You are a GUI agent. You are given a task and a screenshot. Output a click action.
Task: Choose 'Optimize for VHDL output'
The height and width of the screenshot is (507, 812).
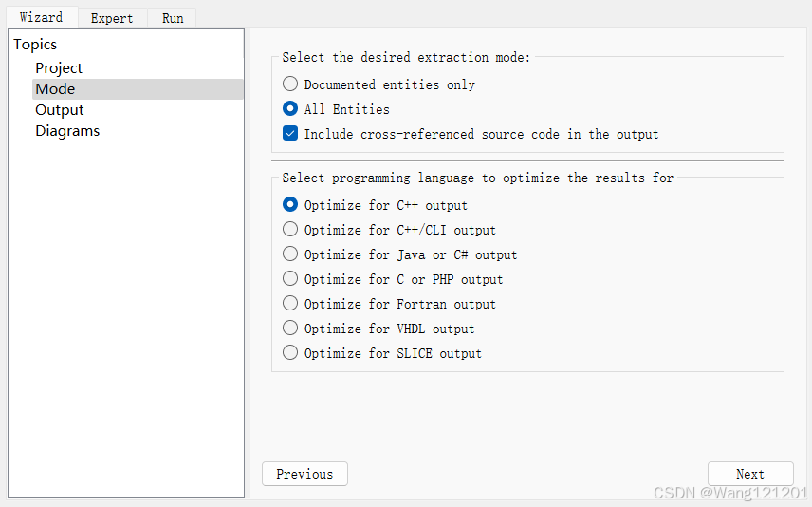(290, 329)
